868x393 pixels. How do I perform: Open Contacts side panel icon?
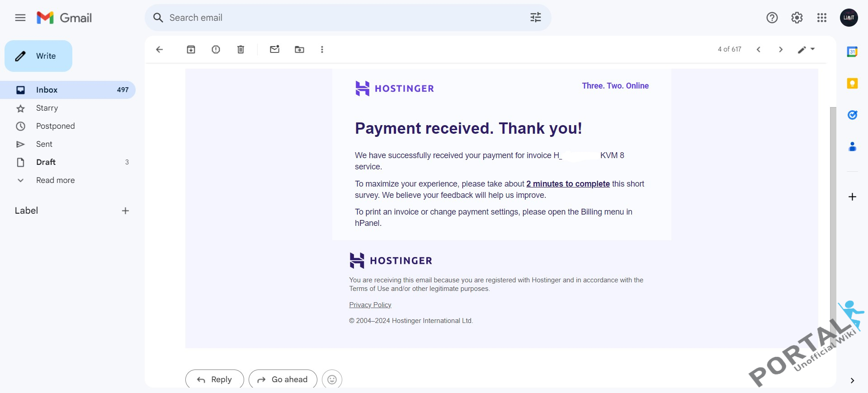point(852,146)
